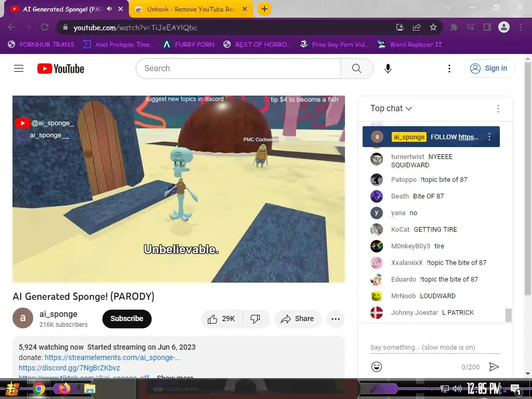Open YouTube settings three-dot menu

point(449,69)
